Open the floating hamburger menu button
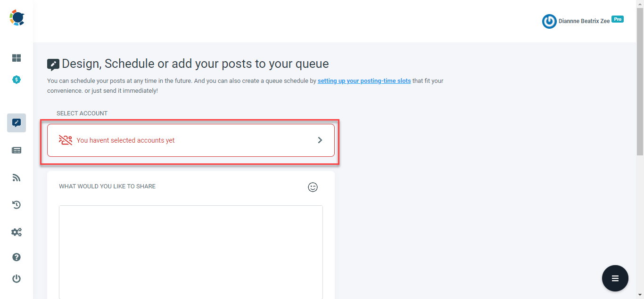This screenshot has height=299, width=644. pos(615,278)
